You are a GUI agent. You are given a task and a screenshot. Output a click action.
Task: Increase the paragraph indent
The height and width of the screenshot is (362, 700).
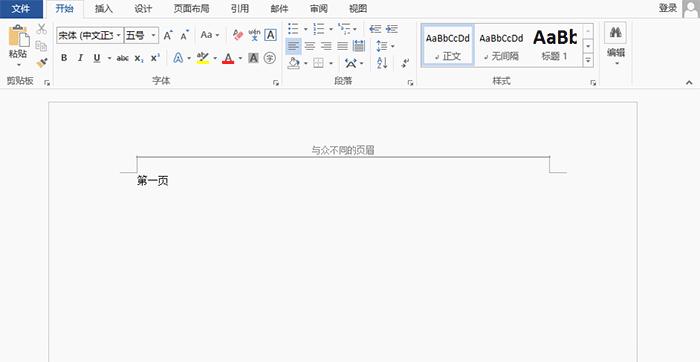pyautogui.click(x=392, y=29)
